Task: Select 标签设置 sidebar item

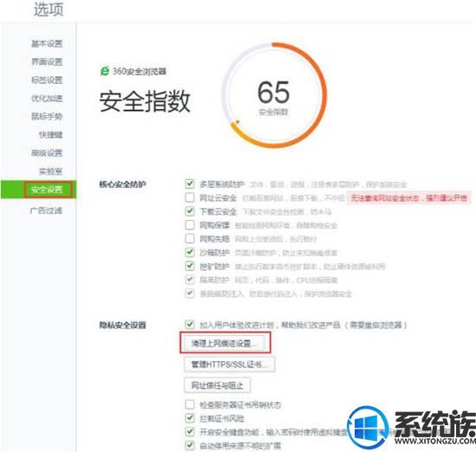Action: point(47,81)
